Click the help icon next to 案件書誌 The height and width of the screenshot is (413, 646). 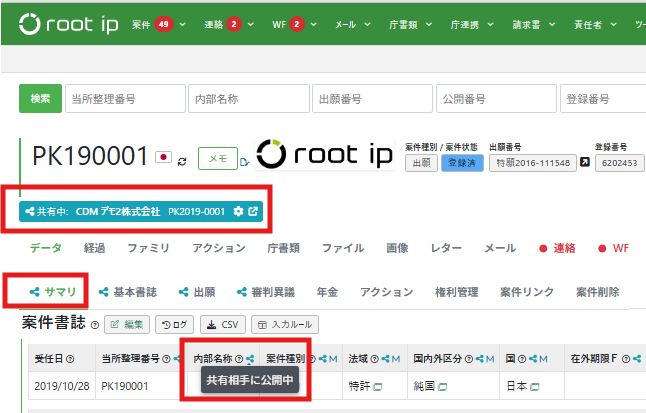pos(95,325)
